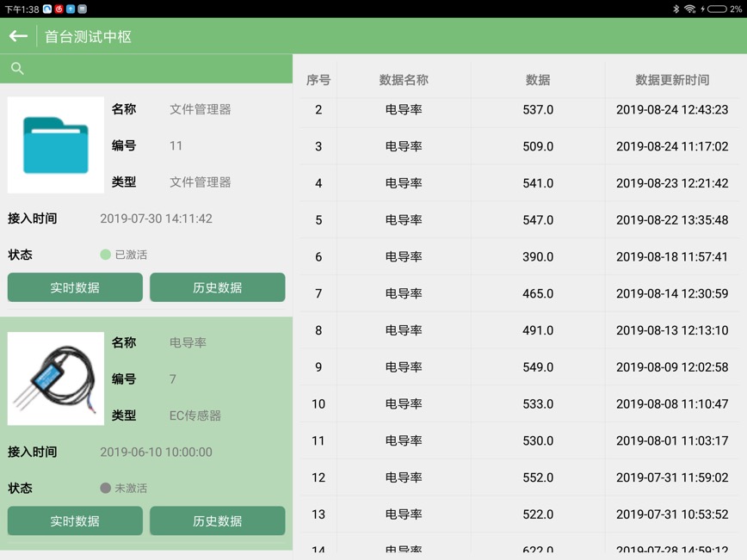Click the 数据名称 column header
The height and width of the screenshot is (560, 747).
click(x=404, y=80)
